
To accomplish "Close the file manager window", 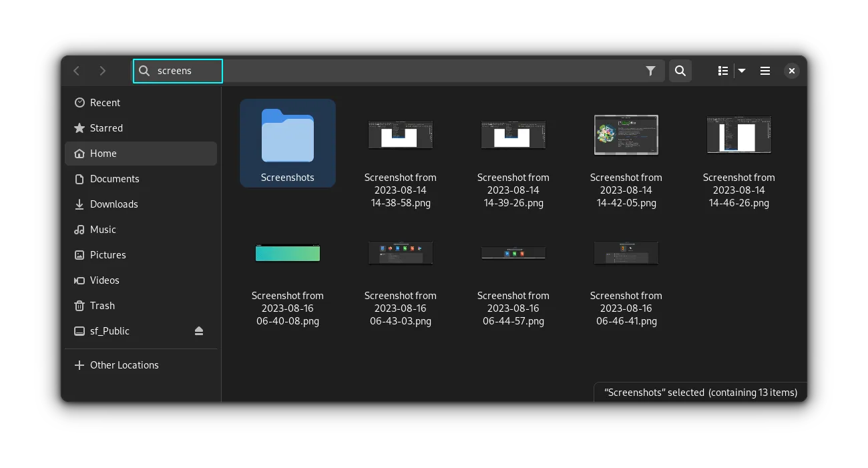I will tap(791, 71).
